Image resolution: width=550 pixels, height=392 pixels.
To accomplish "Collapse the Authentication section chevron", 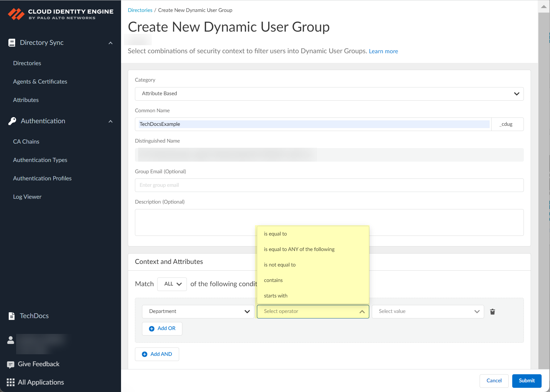I will [110, 121].
